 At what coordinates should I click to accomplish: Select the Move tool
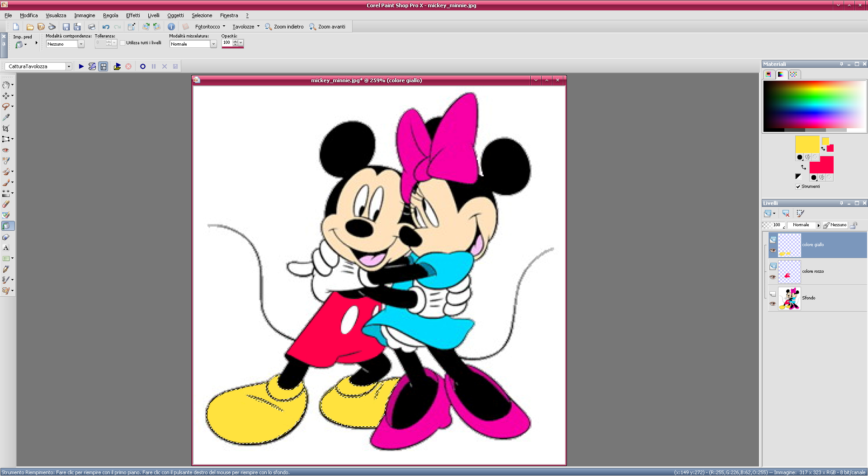point(6,95)
